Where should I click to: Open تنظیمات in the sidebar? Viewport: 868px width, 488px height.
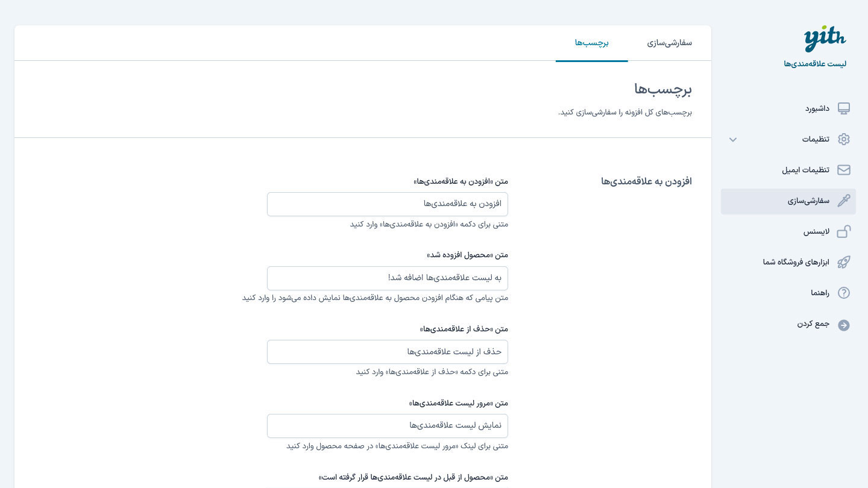click(x=788, y=139)
